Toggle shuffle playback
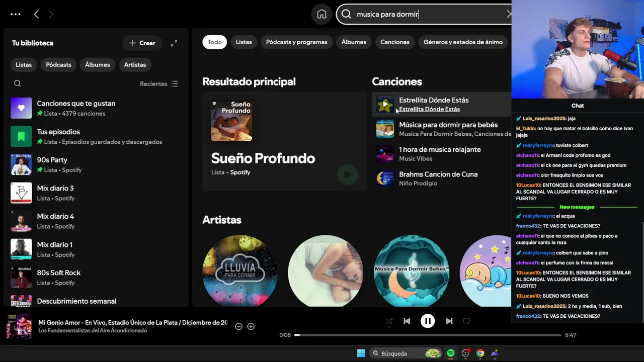This screenshot has width=644, height=362. click(x=389, y=321)
